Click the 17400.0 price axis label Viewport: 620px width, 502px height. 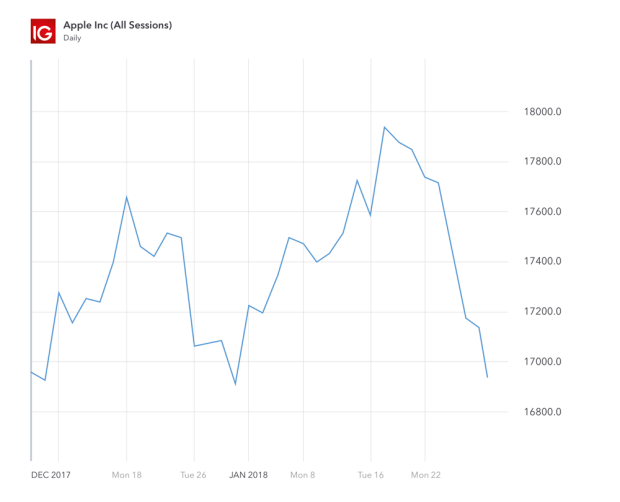pyautogui.click(x=542, y=261)
